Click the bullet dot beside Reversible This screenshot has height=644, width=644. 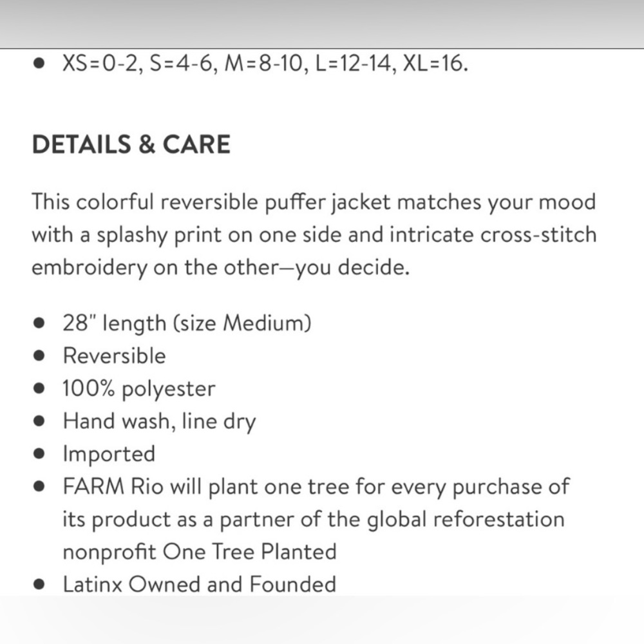(x=39, y=355)
